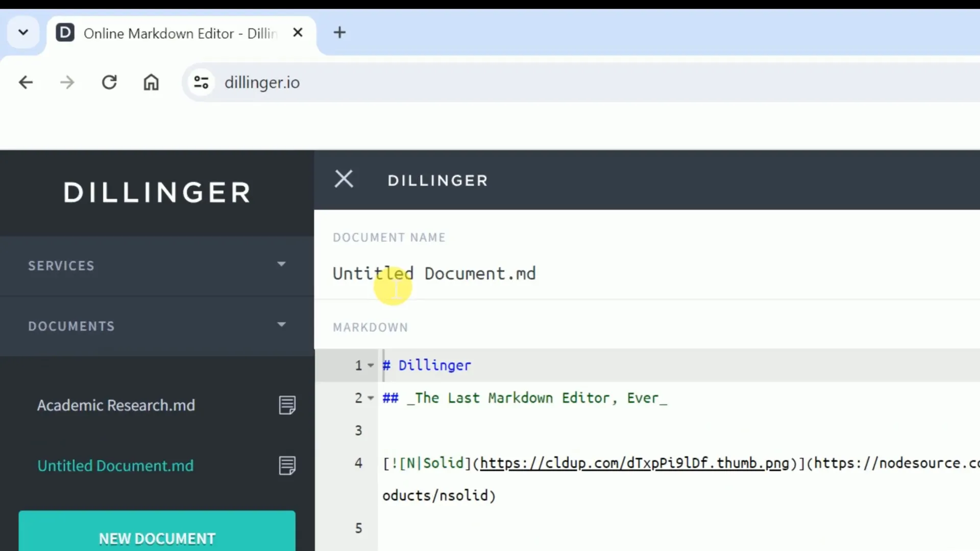Image resolution: width=980 pixels, height=551 pixels.
Task: Select line number 5 in the gutter
Action: click(358, 528)
